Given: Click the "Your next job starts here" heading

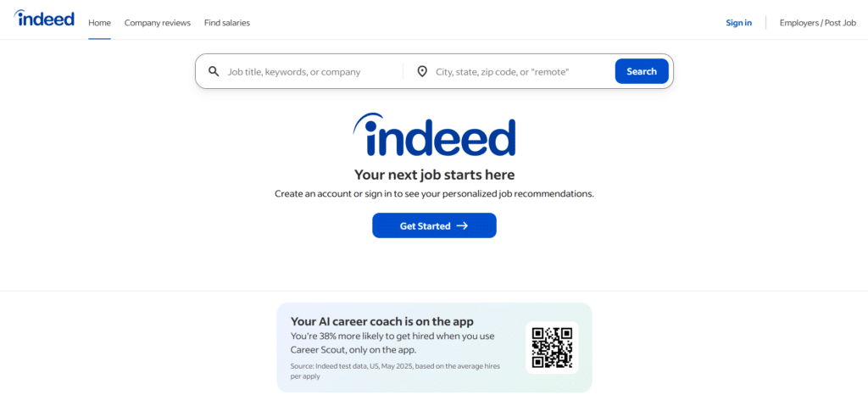Looking at the screenshot, I should click(x=434, y=175).
